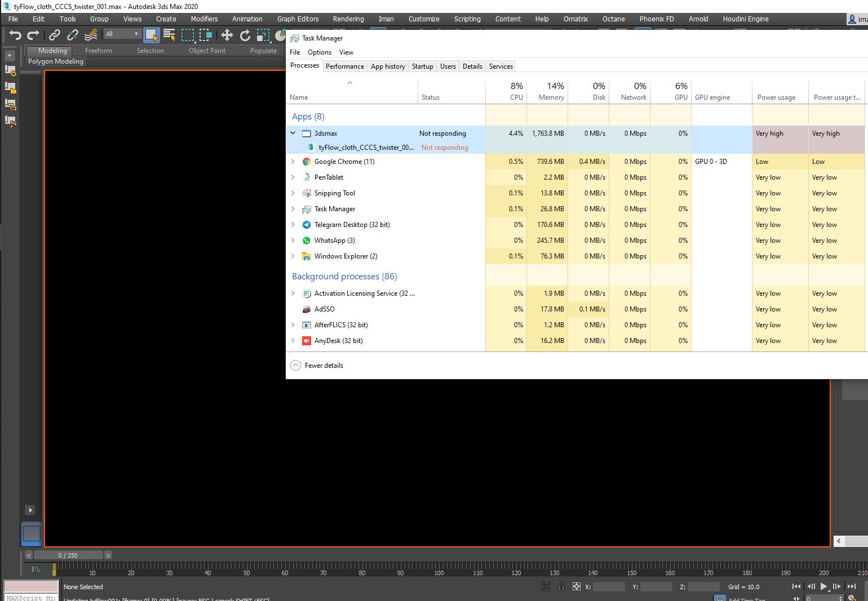
Task: Go to End frame playback button
Action: click(x=851, y=586)
